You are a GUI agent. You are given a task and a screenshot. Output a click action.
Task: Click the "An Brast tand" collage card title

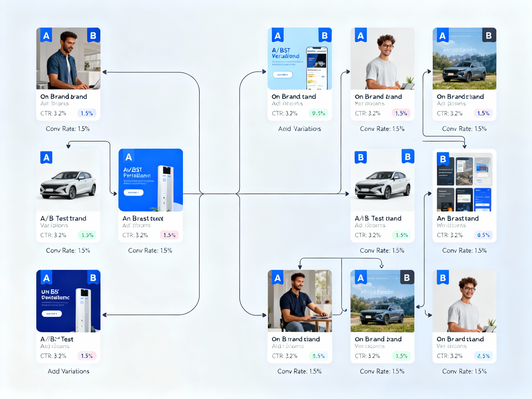pyautogui.click(x=457, y=218)
